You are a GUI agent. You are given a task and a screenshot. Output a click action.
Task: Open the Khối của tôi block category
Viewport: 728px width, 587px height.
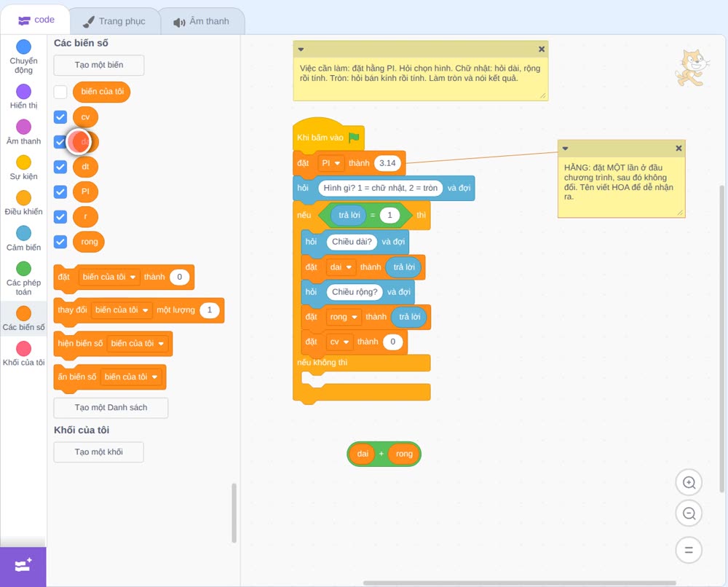click(23, 353)
